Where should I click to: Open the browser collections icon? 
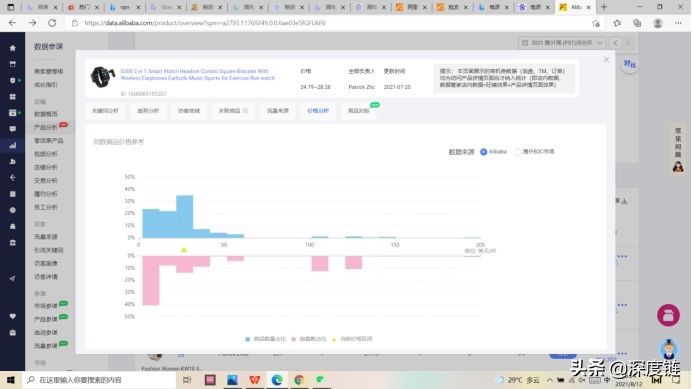[637, 23]
